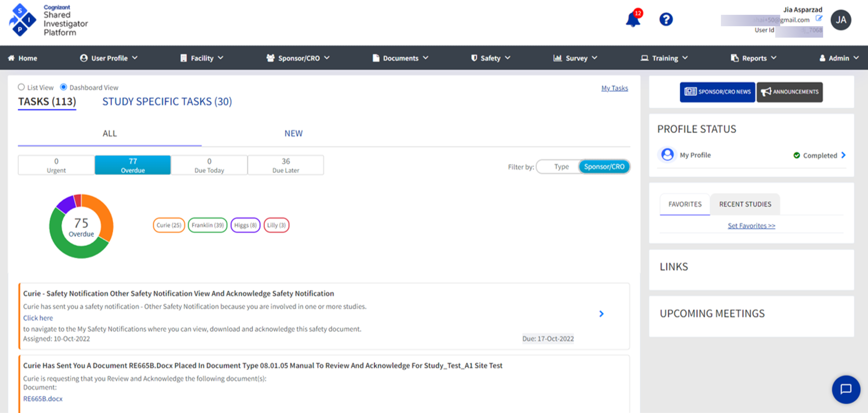Screen dimensions: 868x413
Task: Select the Due Later task count box
Action: pos(286,165)
